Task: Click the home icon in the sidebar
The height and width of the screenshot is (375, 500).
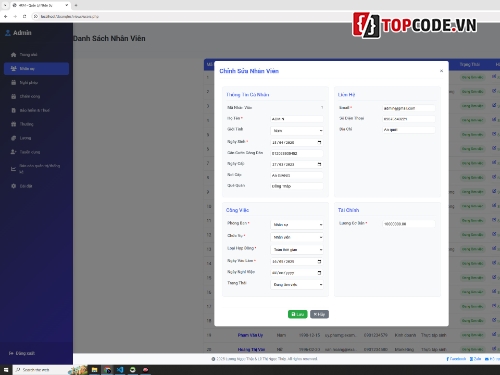Action: click(13, 55)
